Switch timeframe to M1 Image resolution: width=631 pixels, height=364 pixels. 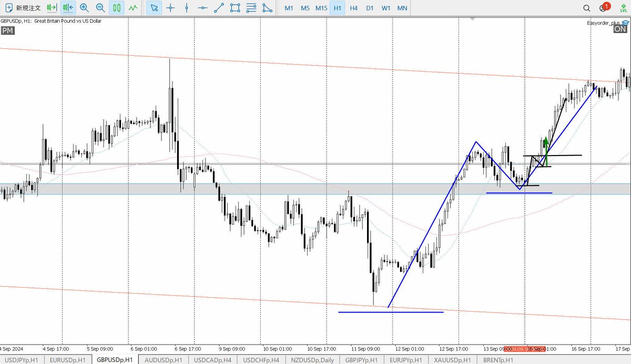[x=289, y=8]
